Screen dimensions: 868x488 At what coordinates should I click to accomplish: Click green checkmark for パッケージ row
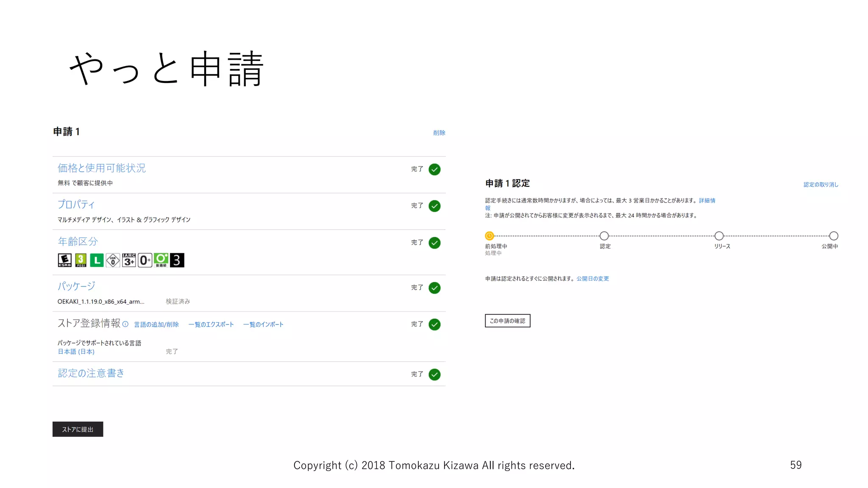tap(434, 288)
